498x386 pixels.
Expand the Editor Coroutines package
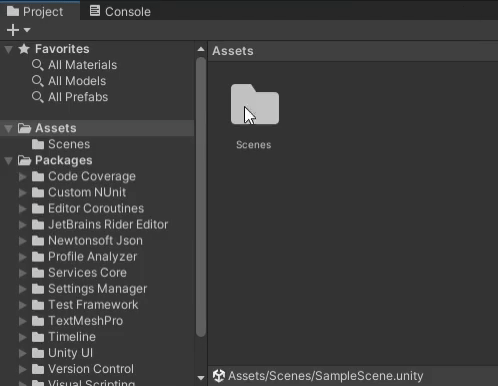[x=22, y=209]
